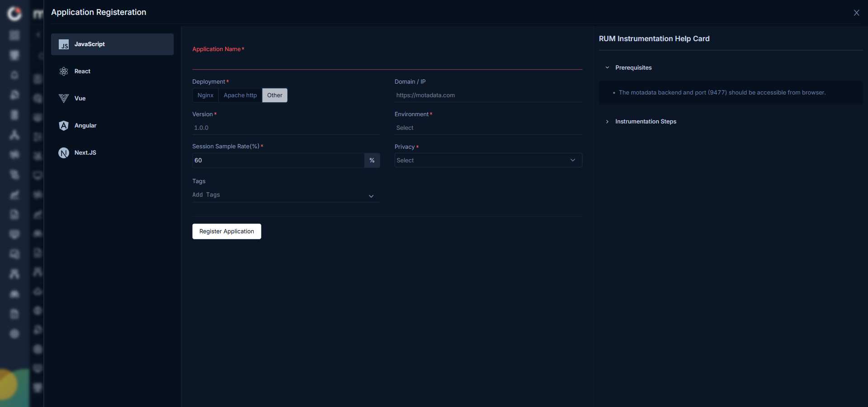The width and height of the screenshot is (868, 407).
Task: Choose the Next.JS logo icon
Action: (x=64, y=153)
